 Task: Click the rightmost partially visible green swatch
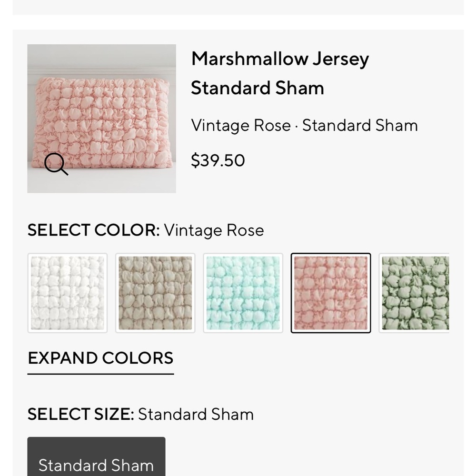(415, 292)
